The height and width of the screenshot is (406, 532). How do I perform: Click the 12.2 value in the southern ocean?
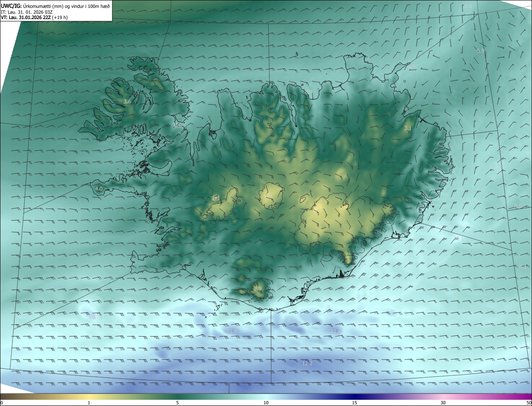(307, 363)
